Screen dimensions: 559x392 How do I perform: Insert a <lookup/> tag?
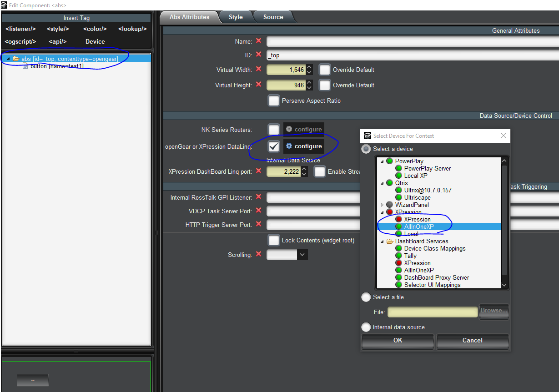(132, 29)
